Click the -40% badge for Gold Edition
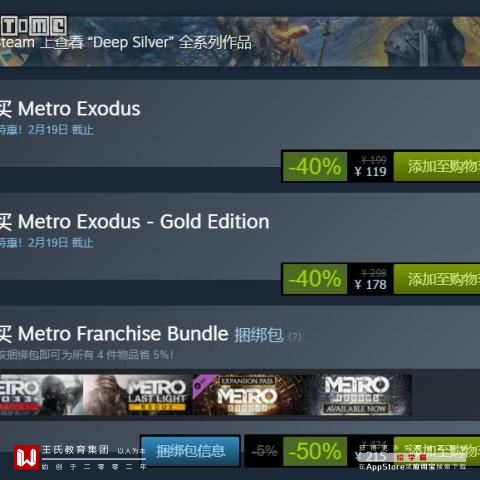Image resolution: width=480 pixels, height=480 pixels. tap(315, 279)
